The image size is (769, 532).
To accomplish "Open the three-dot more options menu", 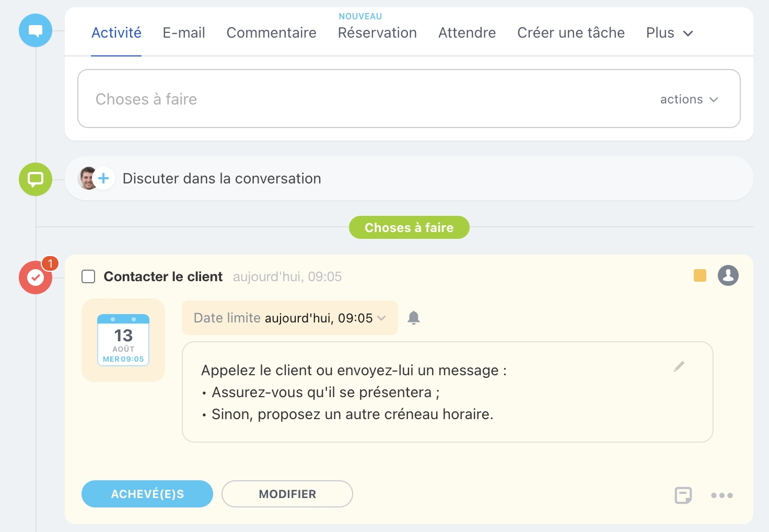I will (x=721, y=495).
